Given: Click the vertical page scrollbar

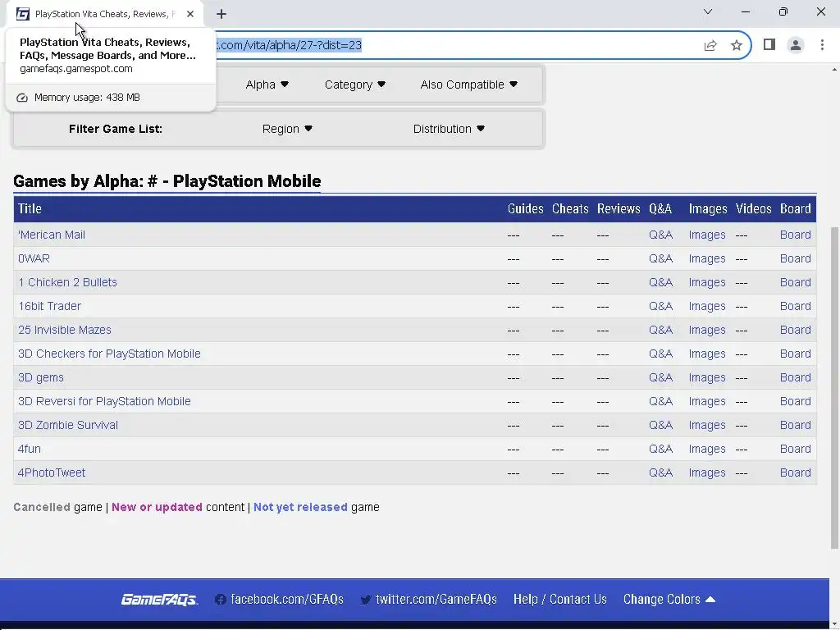Looking at the screenshot, I should pos(834,388).
